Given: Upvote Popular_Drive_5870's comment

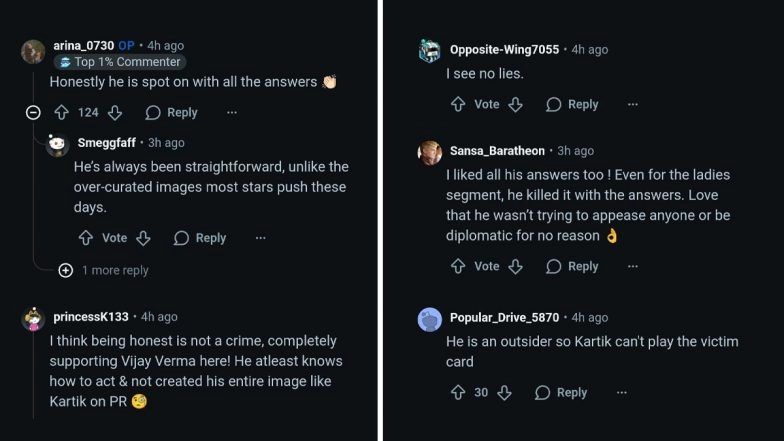Looking at the screenshot, I should click(458, 392).
